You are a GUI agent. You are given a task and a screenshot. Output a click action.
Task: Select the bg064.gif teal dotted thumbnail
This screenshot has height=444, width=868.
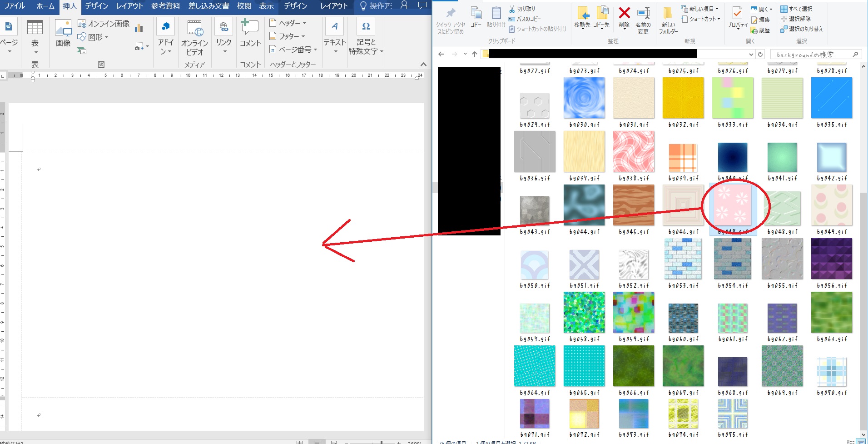click(x=535, y=366)
